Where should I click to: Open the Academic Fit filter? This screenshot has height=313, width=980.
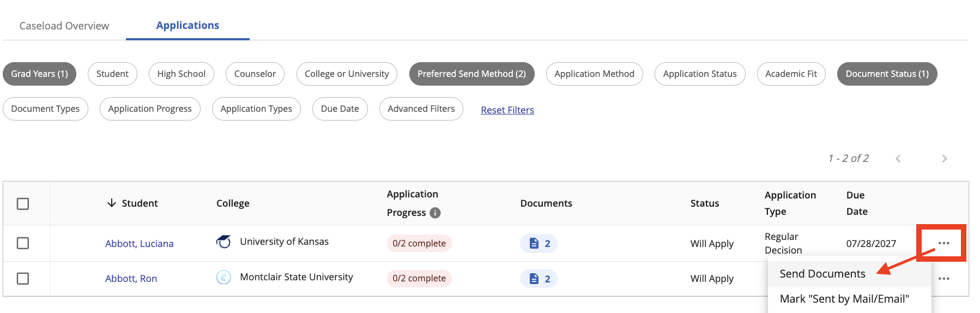(791, 74)
